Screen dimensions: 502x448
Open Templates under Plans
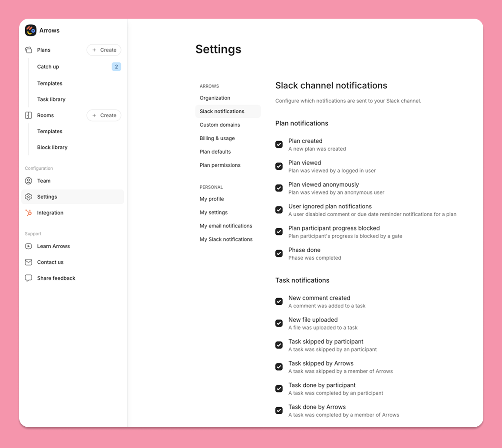(x=50, y=83)
